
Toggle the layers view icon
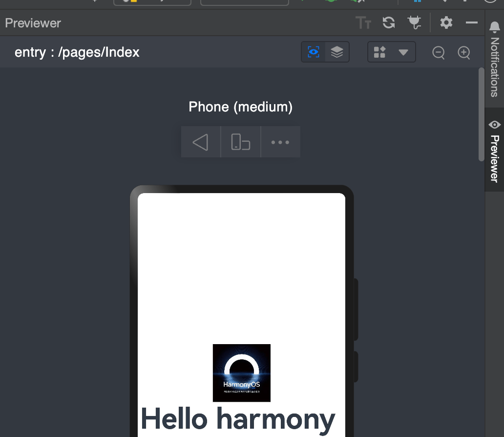pos(337,52)
